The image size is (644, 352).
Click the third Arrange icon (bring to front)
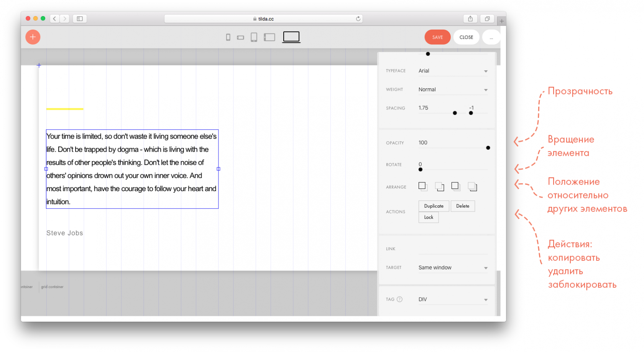point(456,187)
